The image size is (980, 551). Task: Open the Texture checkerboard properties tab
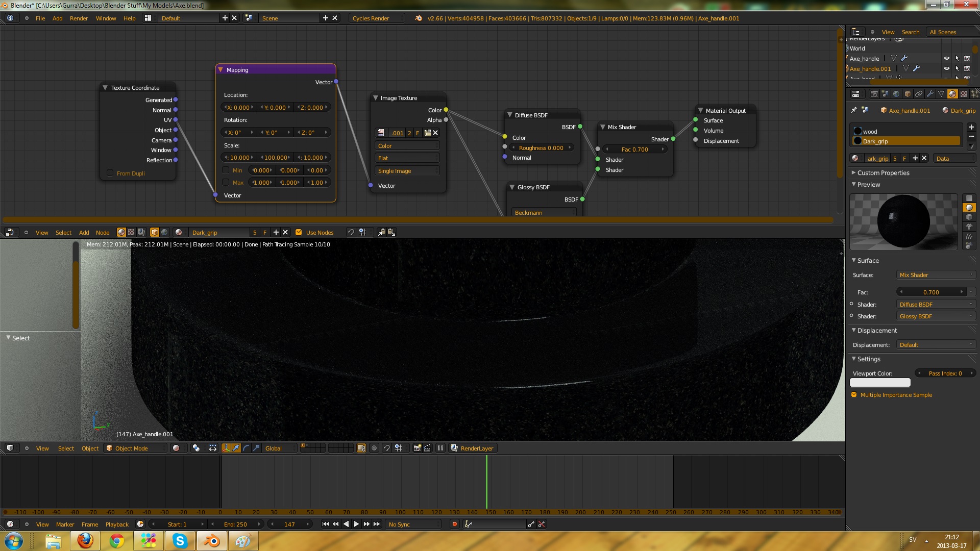964,94
